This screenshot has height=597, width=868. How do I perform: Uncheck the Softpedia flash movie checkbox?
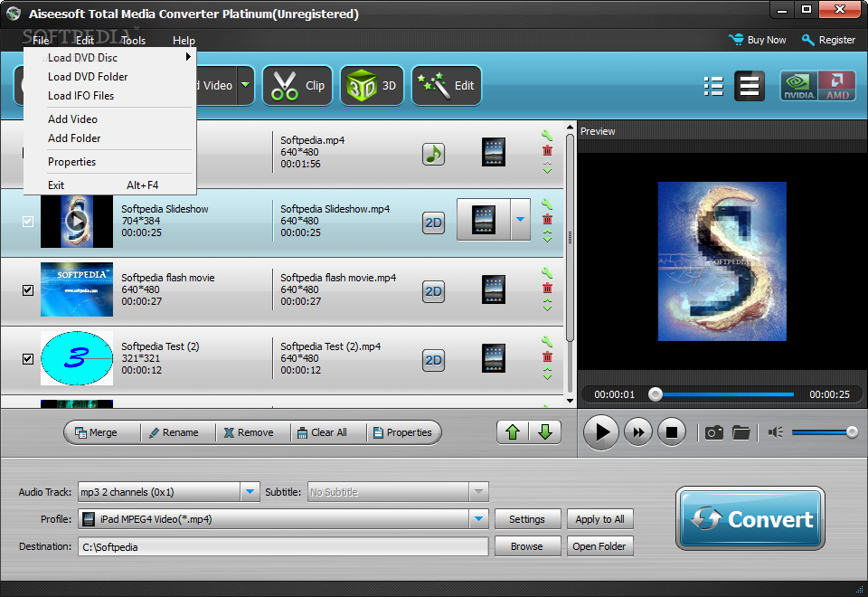[28, 290]
